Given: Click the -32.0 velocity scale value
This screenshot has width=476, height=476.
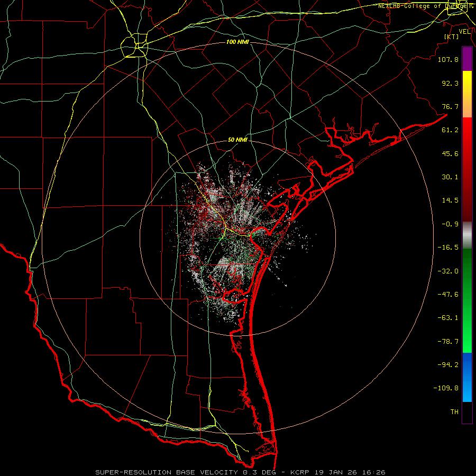Looking at the screenshot, I should pyautogui.click(x=448, y=271).
